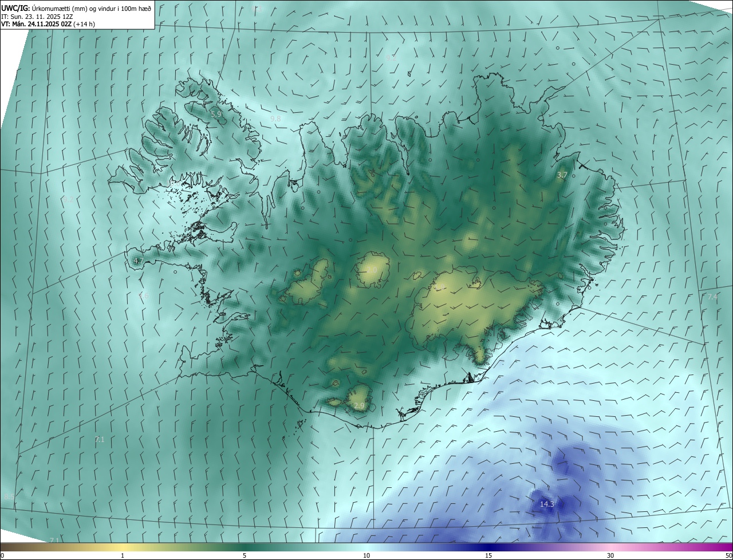The width and height of the screenshot is (733, 560).
Task: Click the 5.9 value label
Action: (216, 115)
